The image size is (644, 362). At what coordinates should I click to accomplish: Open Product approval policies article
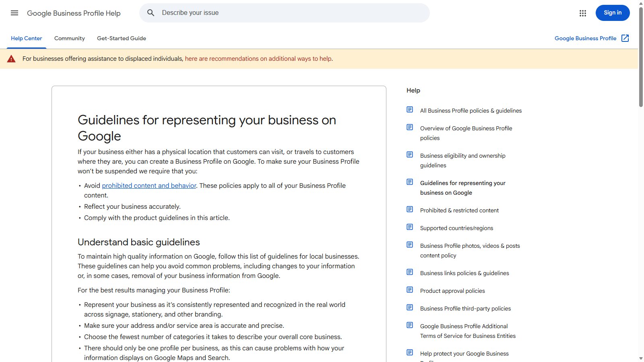pyautogui.click(x=452, y=291)
